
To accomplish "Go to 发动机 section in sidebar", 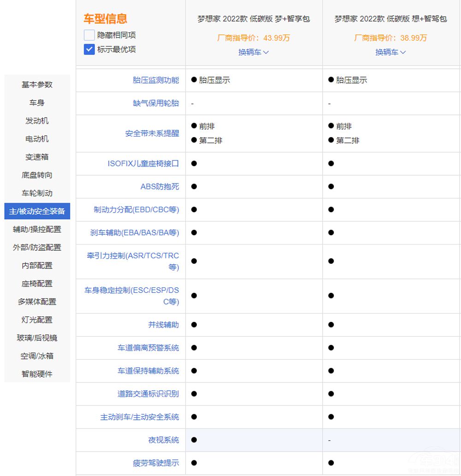I will tap(37, 121).
